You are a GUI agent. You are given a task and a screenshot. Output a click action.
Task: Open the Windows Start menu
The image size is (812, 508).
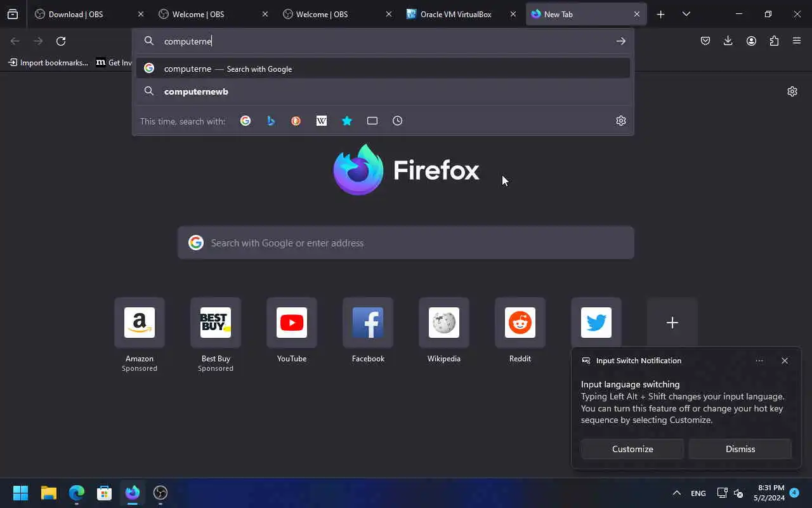(x=21, y=493)
